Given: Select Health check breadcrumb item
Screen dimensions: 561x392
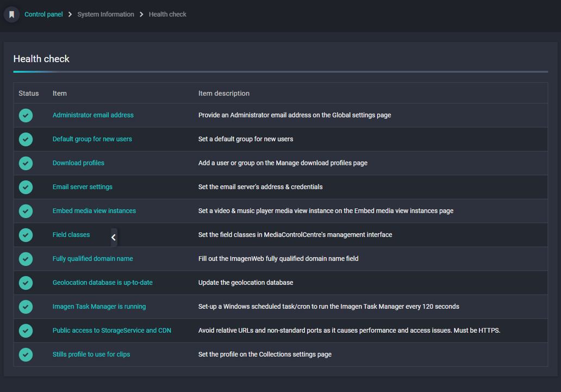Looking at the screenshot, I should (167, 14).
